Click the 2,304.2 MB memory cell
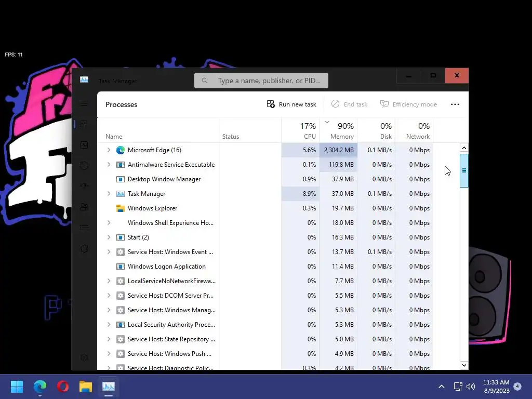532x399 pixels. tap(338, 150)
